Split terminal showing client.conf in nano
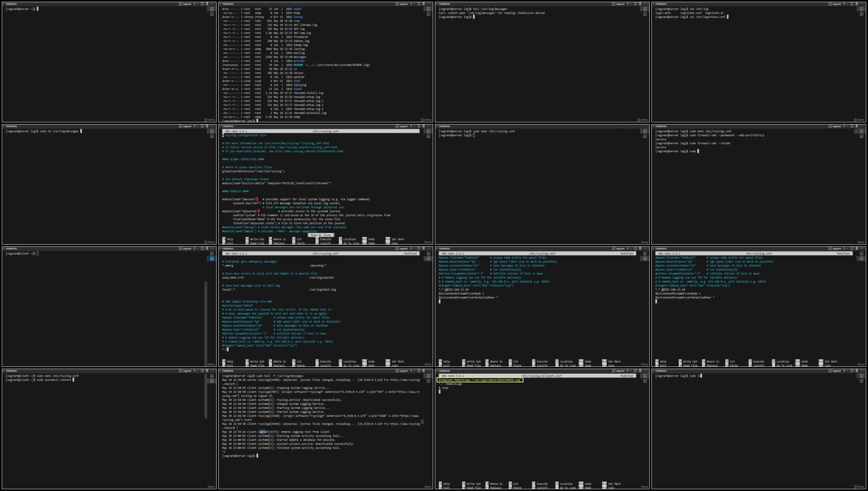Image resolution: width=868 pixels, height=491 pixels. click(x=635, y=371)
